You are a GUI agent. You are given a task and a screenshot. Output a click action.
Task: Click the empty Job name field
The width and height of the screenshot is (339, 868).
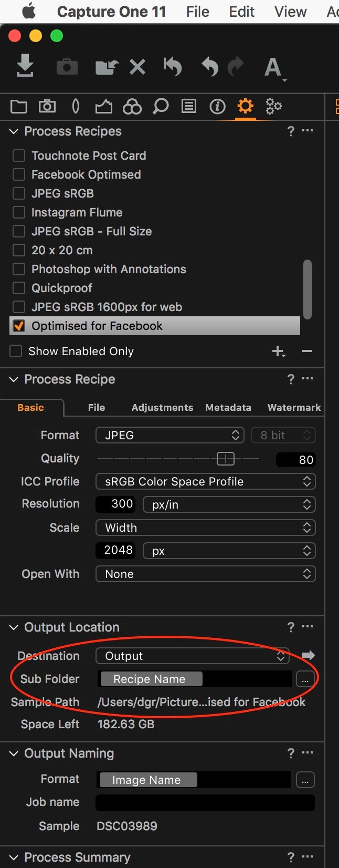(x=205, y=802)
